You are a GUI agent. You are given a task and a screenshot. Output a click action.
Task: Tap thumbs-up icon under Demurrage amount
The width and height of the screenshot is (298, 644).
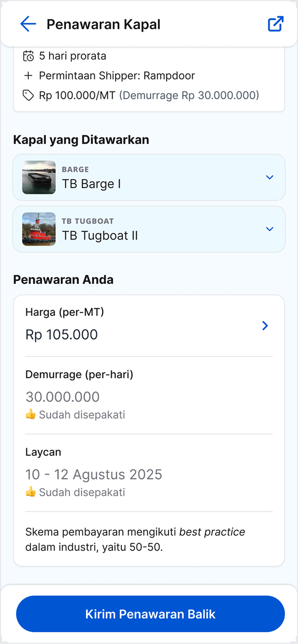[31, 415]
